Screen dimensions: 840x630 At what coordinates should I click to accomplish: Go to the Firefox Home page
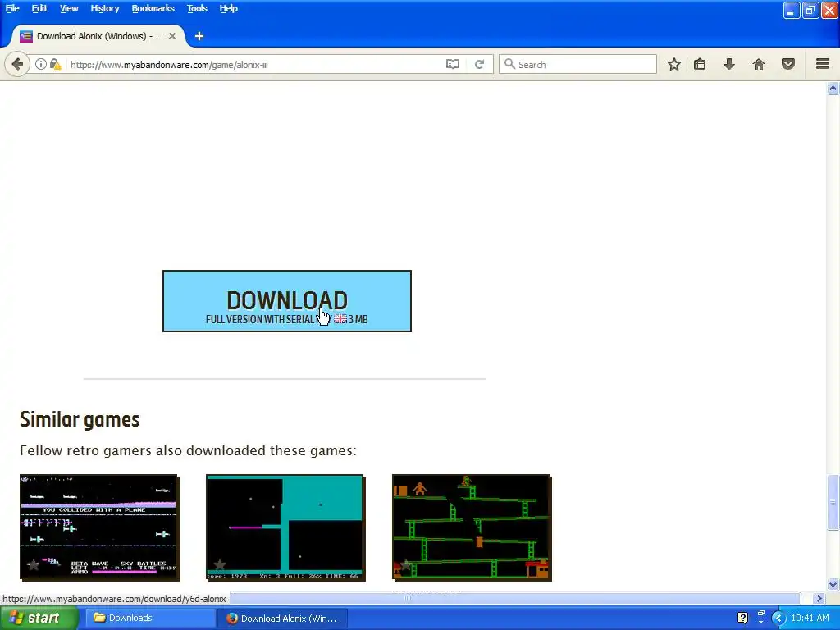(x=759, y=64)
